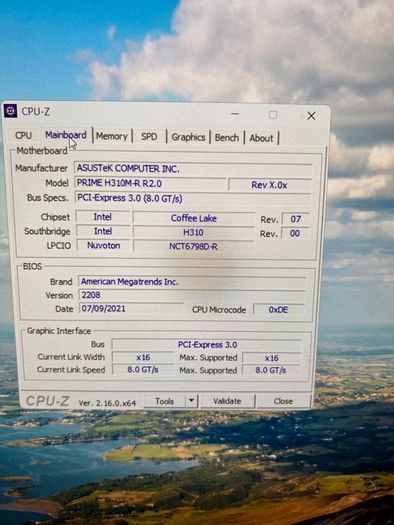Switch to the Memory tab
The image size is (394, 525).
(x=112, y=136)
